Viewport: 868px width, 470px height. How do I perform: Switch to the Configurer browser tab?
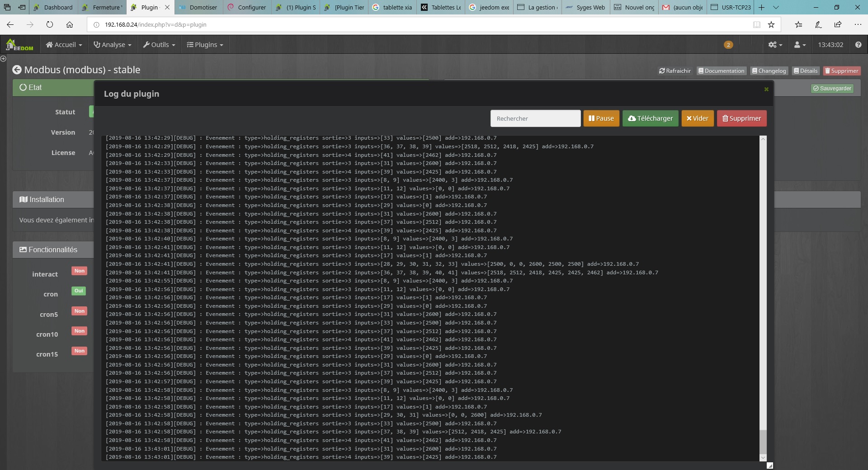click(x=247, y=7)
